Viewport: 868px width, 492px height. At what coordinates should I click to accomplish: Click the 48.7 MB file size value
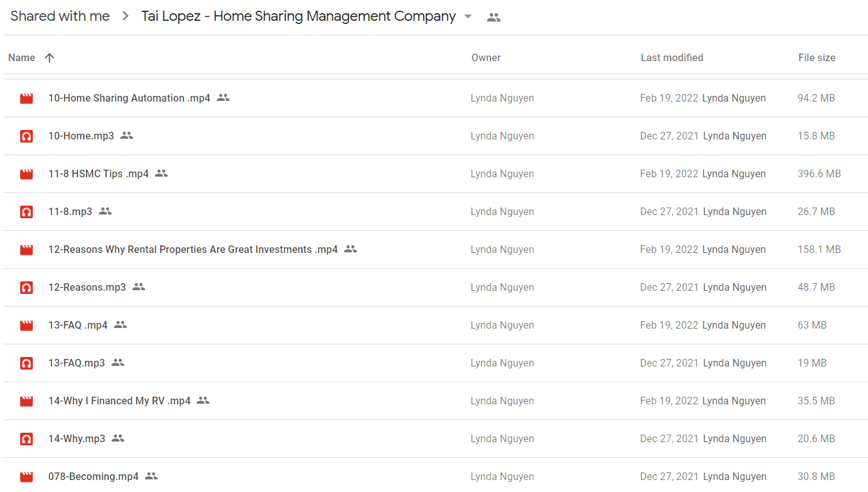(x=816, y=287)
